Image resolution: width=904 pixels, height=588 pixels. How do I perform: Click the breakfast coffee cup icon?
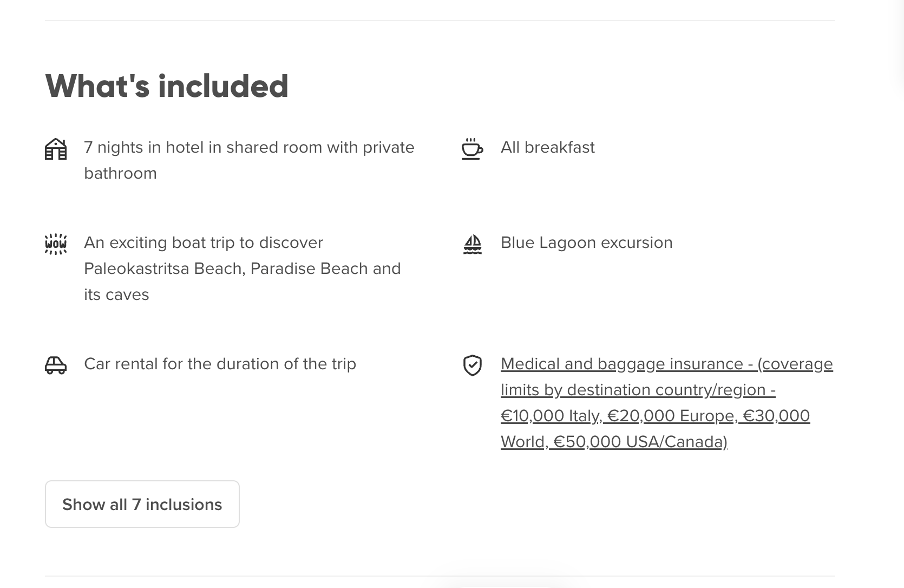pyautogui.click(x=472, y=149)
